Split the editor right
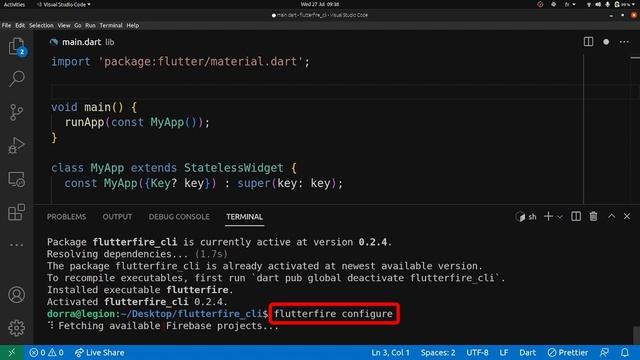640x360 pixels. [588, 42]
